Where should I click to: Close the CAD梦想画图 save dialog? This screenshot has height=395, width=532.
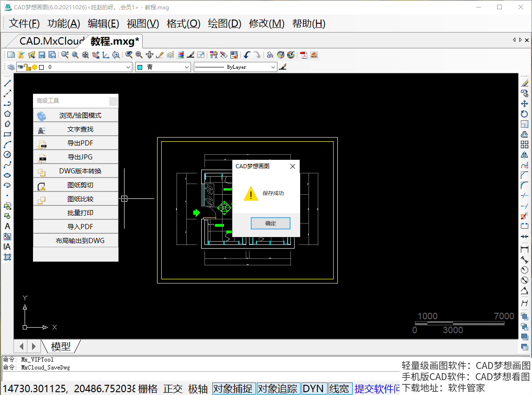(x=292, y=166)
